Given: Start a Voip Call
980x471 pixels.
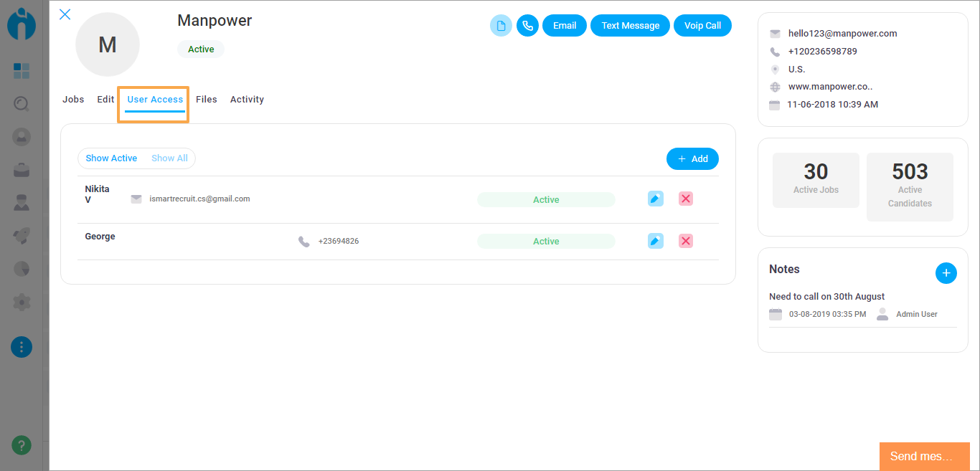Looking at the screenshot, I should (x=703, y=26).
